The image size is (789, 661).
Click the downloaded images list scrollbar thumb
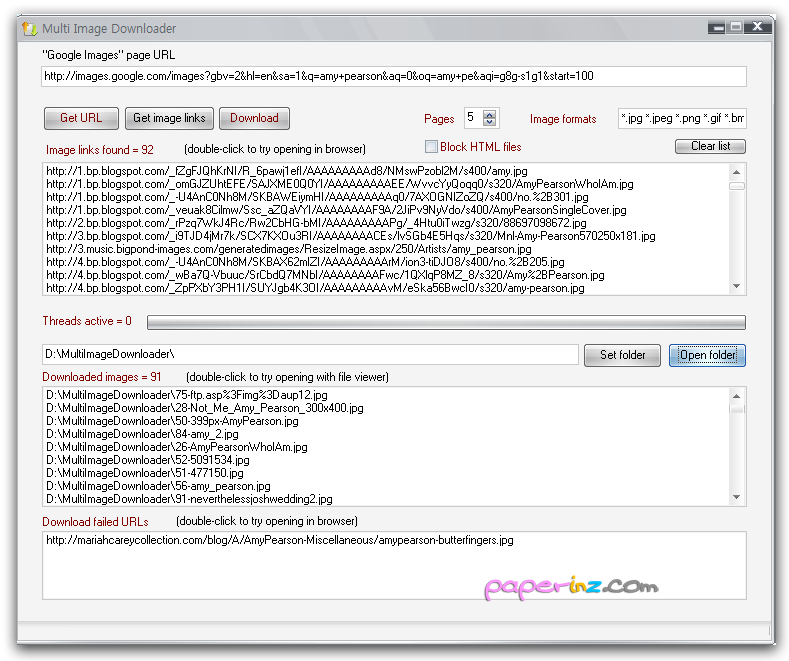737,409
